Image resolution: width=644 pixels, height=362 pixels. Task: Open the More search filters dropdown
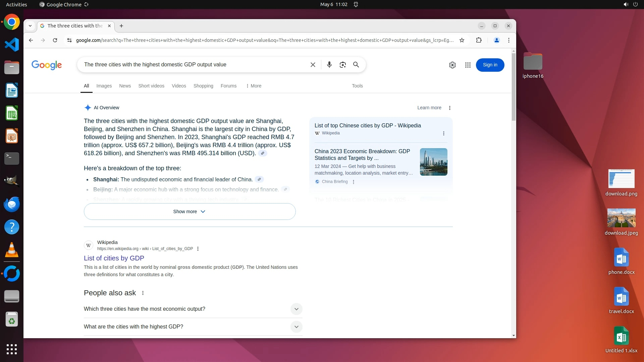coord(254,86)
